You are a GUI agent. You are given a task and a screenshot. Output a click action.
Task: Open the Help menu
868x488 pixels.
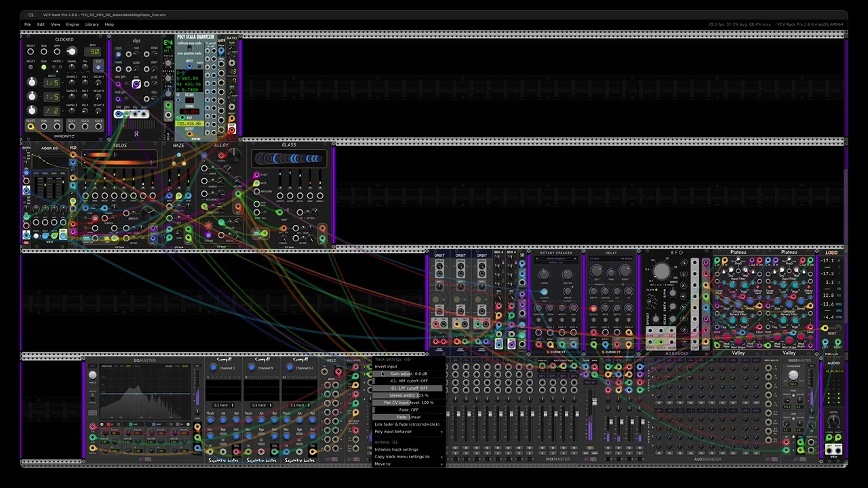(109, 24)
